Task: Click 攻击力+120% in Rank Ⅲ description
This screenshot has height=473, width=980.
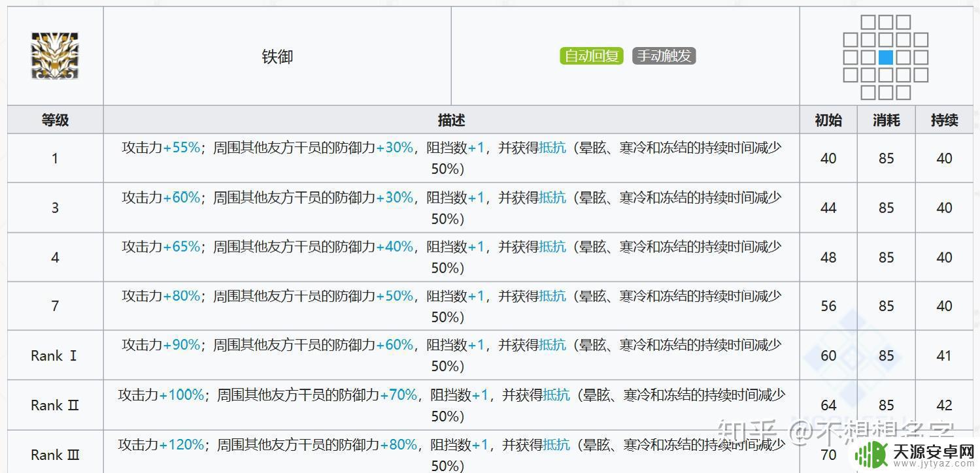Action: point(161,445)
